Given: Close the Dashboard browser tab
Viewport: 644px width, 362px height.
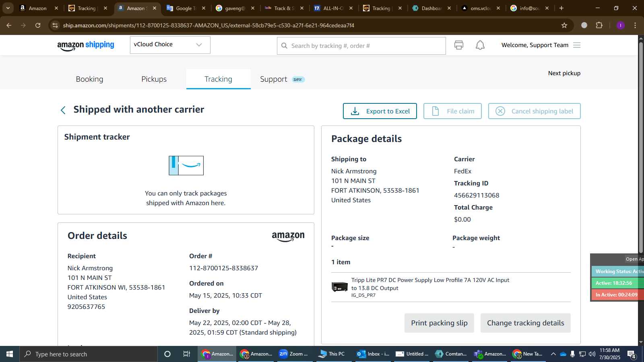Looking at the screenshot, I should 449,8.
